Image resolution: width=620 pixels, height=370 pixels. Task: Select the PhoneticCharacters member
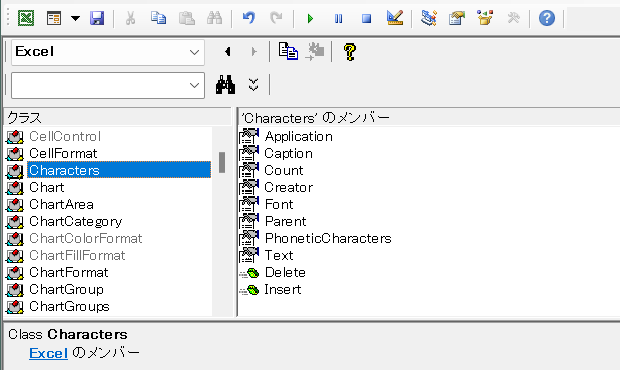pyautogui.click(x=328, y=238)
